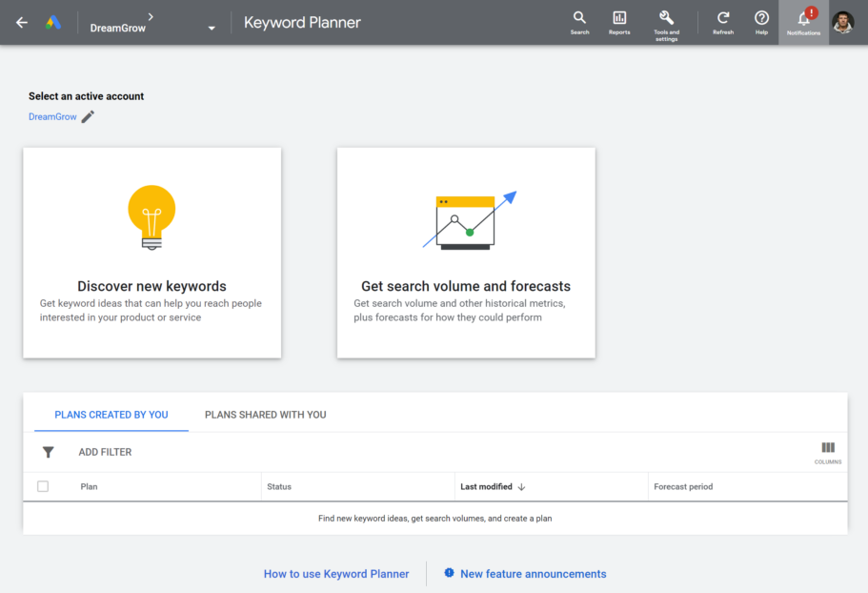Open the Help icon
The width and height of the screenshot is (868, 593).
pos(761,22)
